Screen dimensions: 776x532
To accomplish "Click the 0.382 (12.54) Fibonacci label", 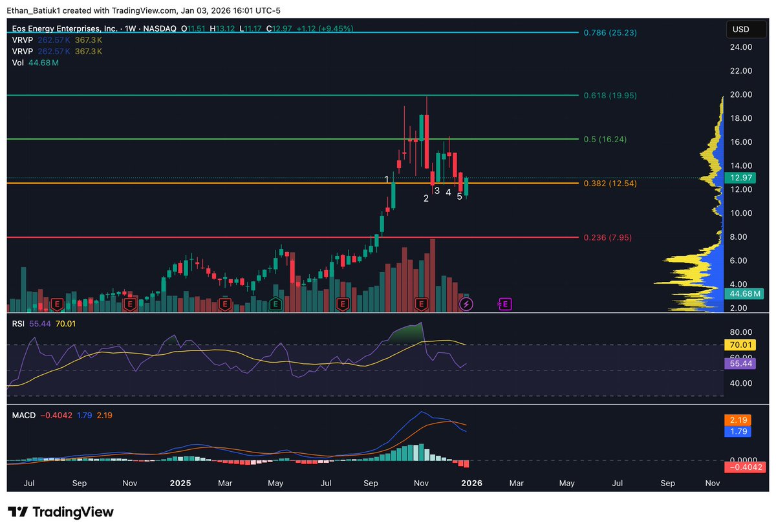I will tap(610, 184).
